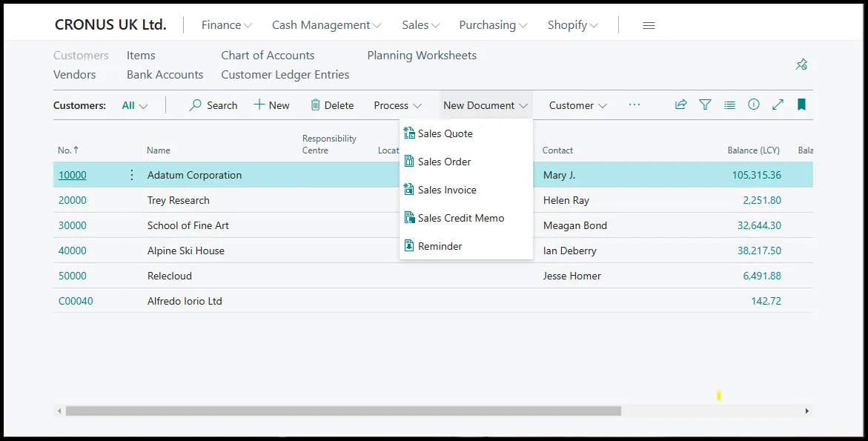Select Reminder from the menu
This screenshot has height=441, width=868.
466,246
